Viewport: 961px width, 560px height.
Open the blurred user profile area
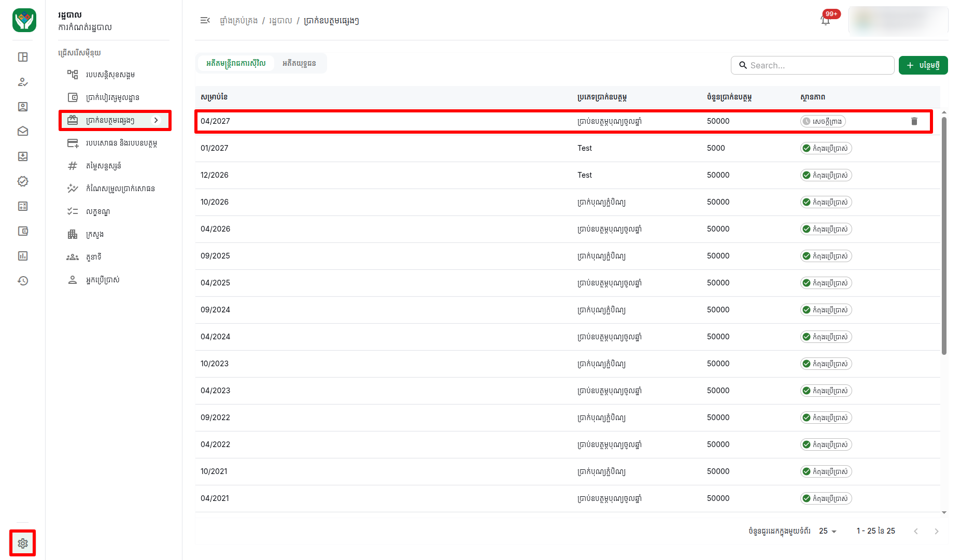pos(898,20)
